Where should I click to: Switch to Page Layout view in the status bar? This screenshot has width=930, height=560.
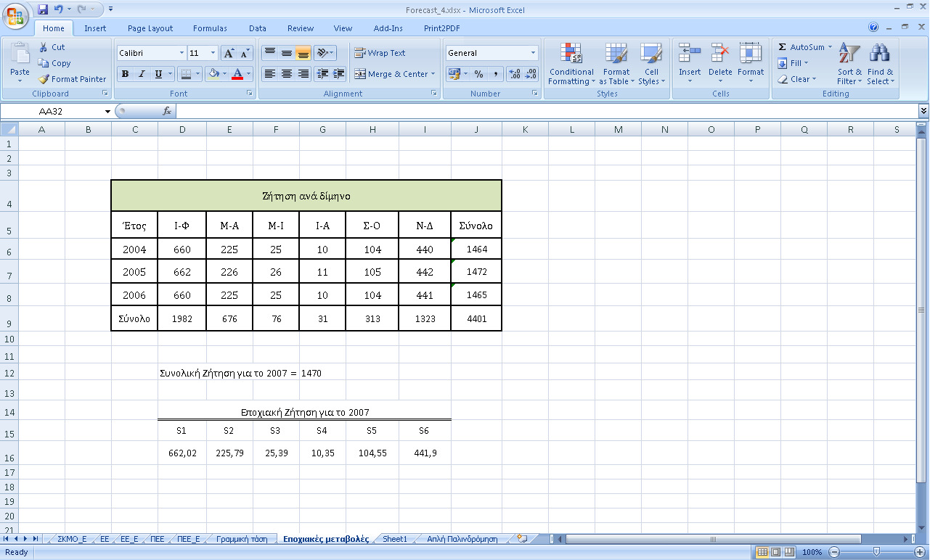(x=775, y=553)
